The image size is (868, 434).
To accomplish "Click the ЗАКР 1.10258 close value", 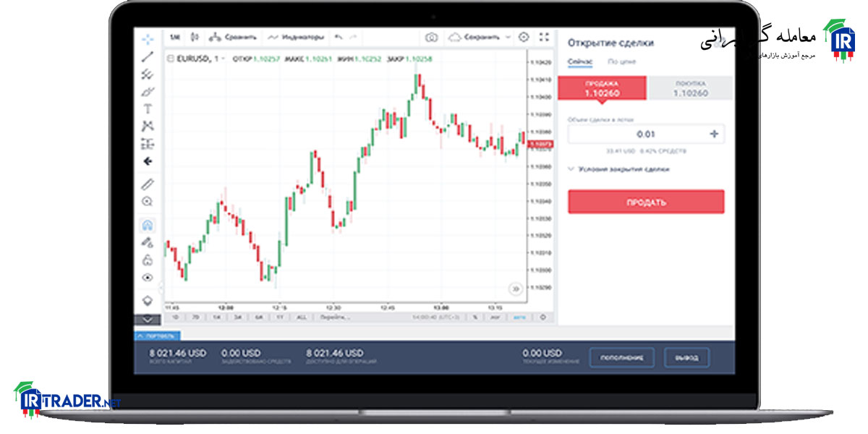I will 409,59.
